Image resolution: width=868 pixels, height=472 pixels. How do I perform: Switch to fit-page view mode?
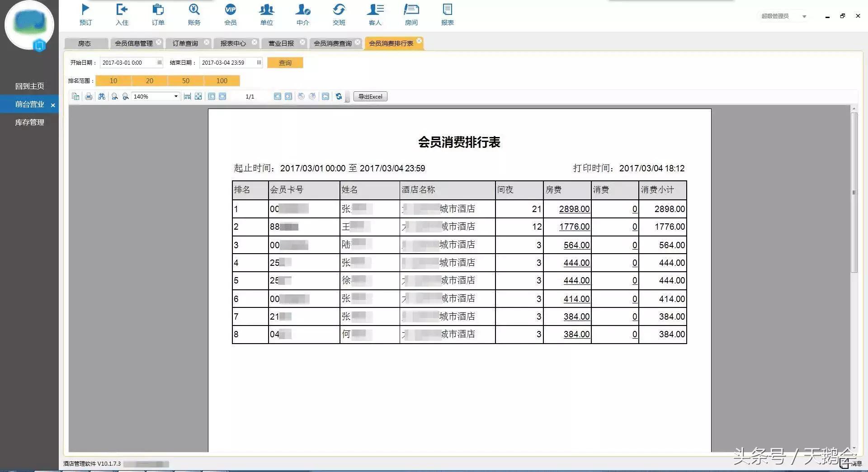click(198, 96)
